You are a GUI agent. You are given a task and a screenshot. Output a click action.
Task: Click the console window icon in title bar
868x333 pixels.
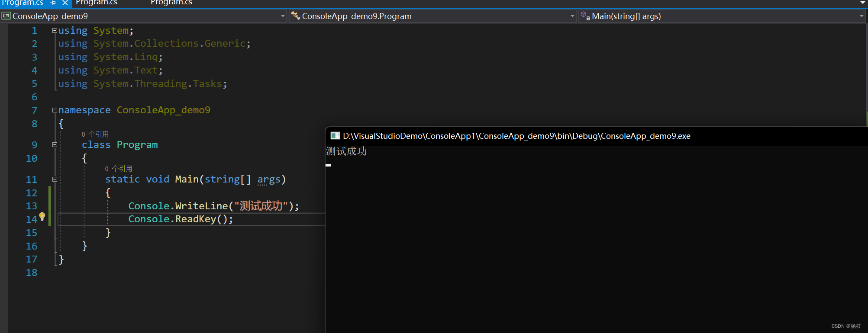[x=335, y=136]
